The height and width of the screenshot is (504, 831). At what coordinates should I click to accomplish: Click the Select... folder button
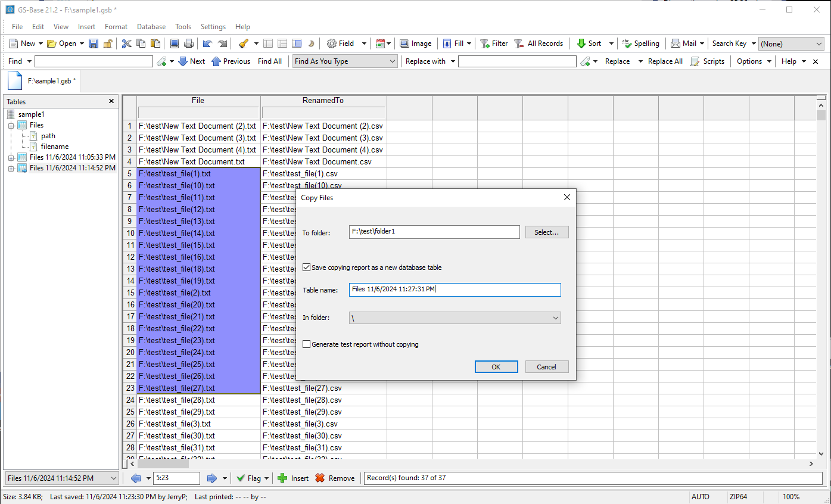point(547,232)
